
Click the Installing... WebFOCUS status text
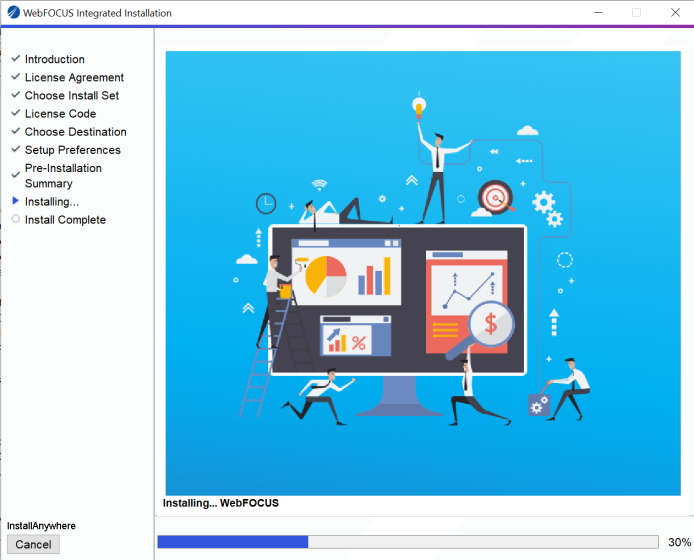(x=220, y=503)
